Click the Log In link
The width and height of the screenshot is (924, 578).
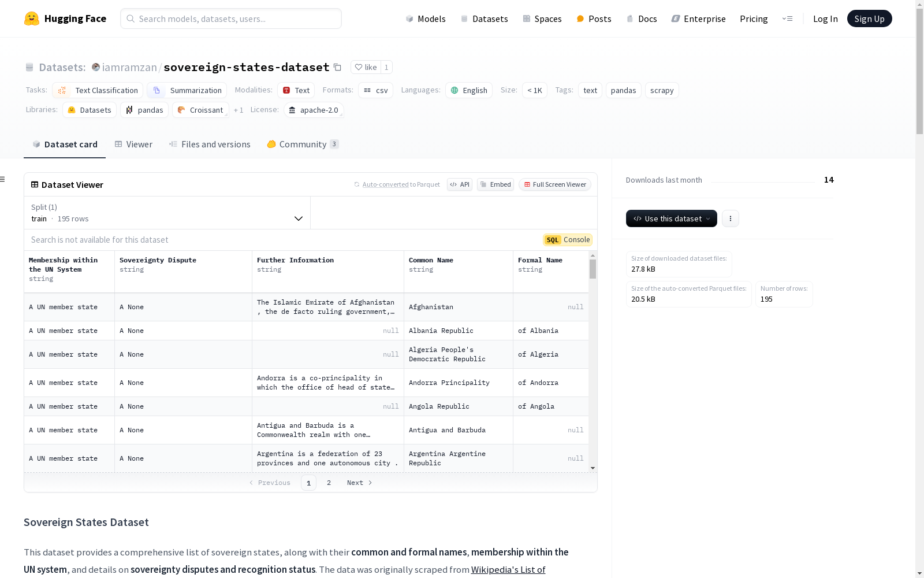point(825,18)
